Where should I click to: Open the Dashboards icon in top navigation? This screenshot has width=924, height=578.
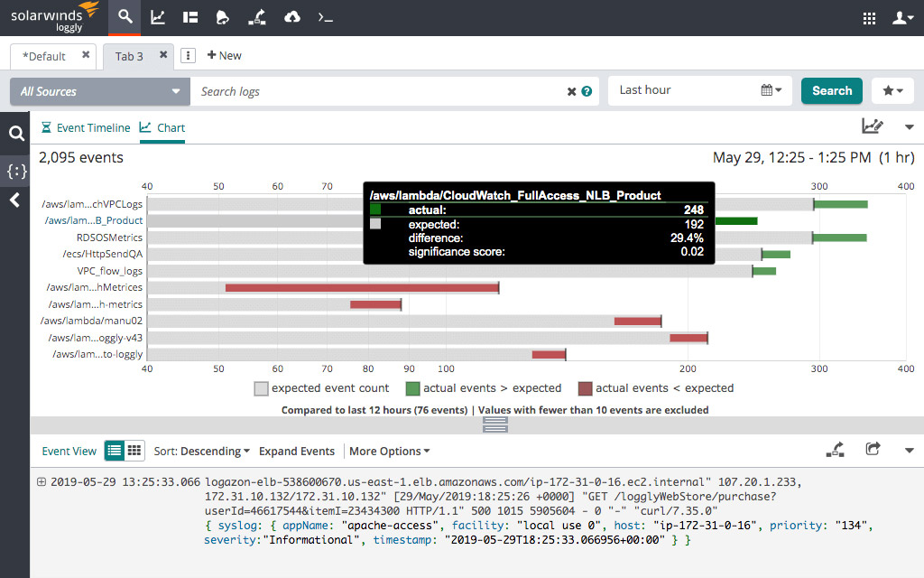click(x=189, y=17)
